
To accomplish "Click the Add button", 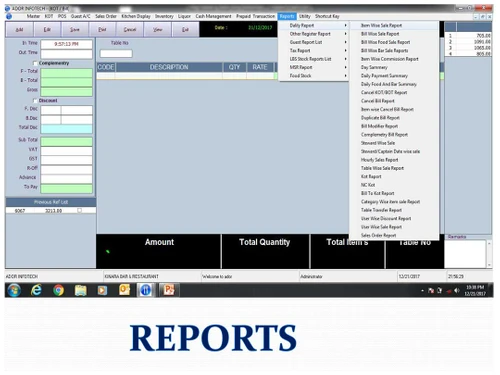I will [19, 30].
